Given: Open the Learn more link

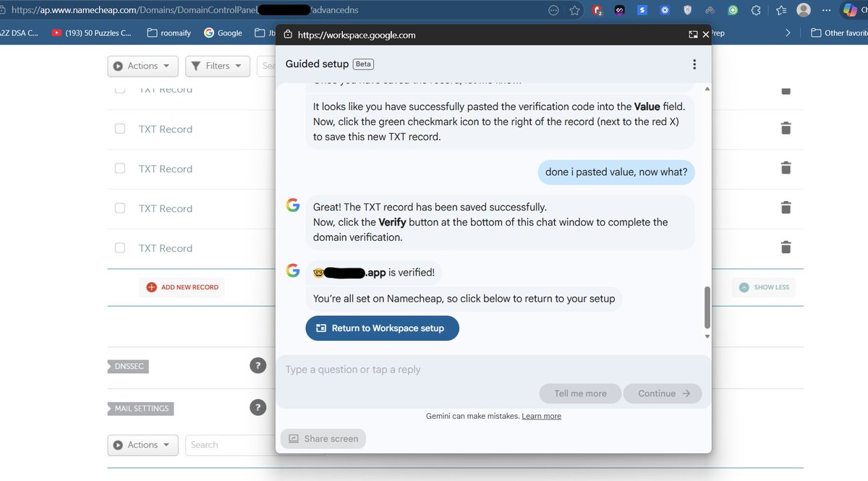Looking at the screenshot, I should (541, 416).
